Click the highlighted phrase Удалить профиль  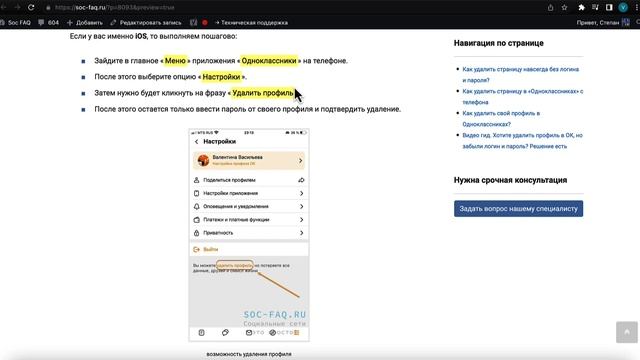263,93
